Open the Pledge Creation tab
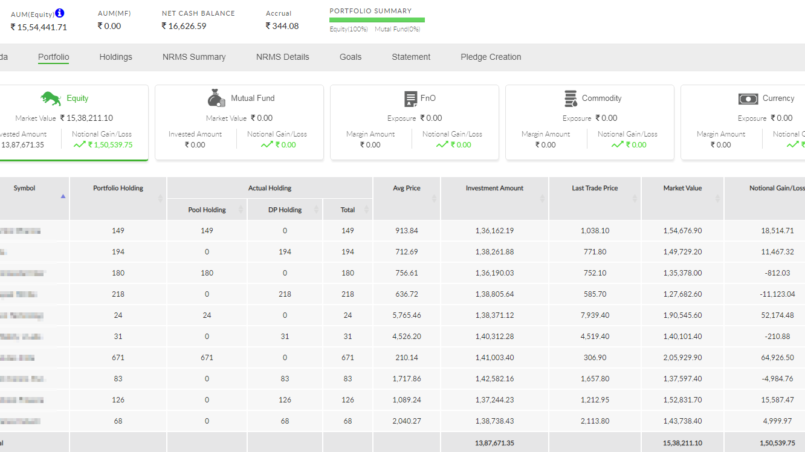The height and width of the screenshot is (452, 805). coord(491,57)
